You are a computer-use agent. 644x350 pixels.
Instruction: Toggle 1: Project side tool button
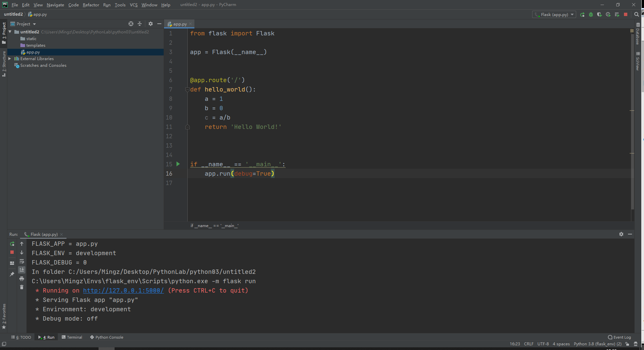(4, 33)
